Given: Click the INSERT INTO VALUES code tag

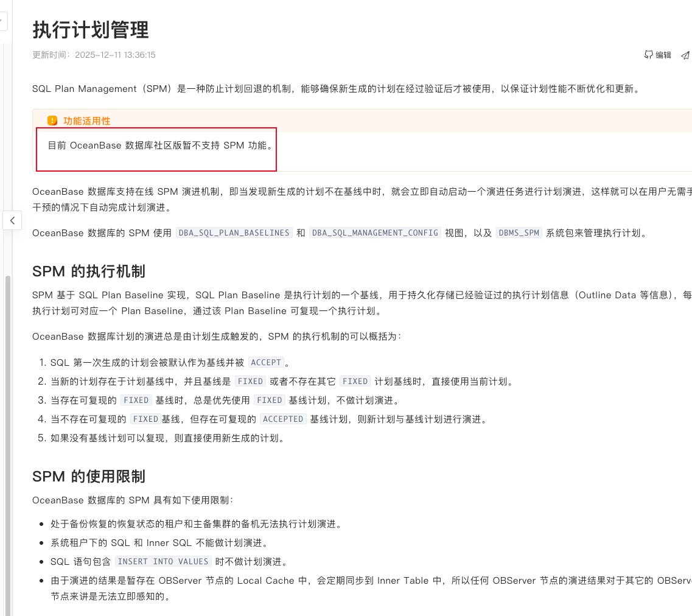Looking at the screenshot, I should (x=163, y=561).
